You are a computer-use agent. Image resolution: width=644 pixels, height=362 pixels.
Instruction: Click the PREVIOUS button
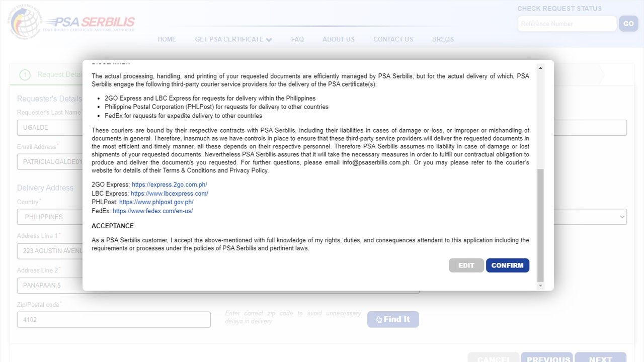click(x=547, y=358)
